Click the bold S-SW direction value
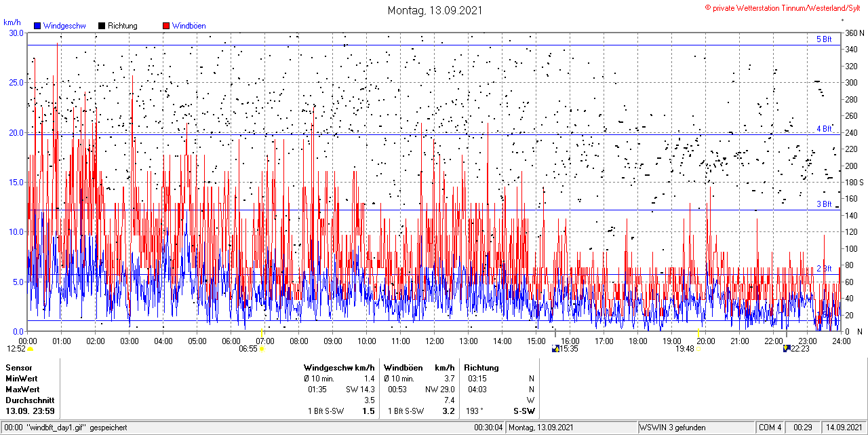868x435 pixels. 524,411
